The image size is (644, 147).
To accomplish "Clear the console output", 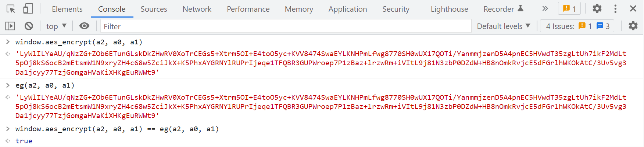I will (x=29, y=26).
